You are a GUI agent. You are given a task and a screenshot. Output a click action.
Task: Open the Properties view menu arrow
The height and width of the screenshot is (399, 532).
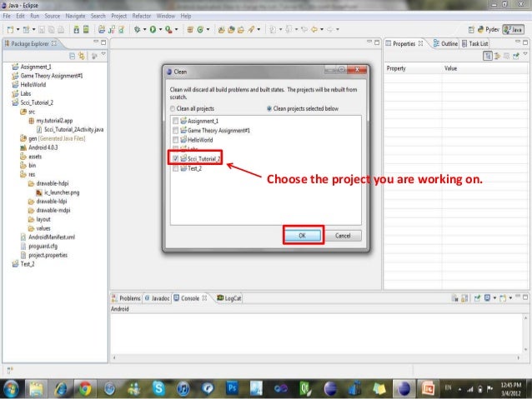tap(525, 54)
